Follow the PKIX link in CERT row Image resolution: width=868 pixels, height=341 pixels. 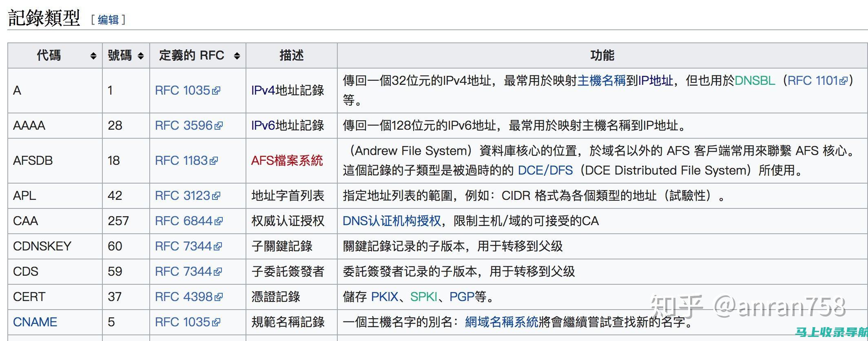point(385,297)
